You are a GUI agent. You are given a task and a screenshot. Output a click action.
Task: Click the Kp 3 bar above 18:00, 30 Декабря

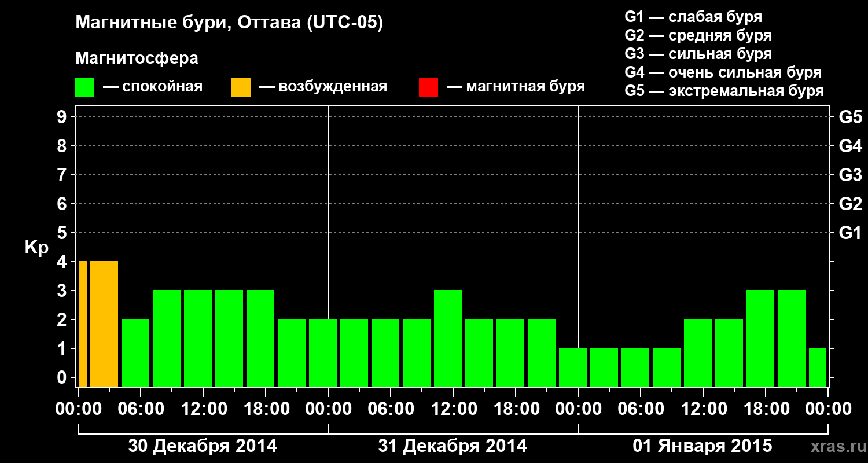click(260, 339)
